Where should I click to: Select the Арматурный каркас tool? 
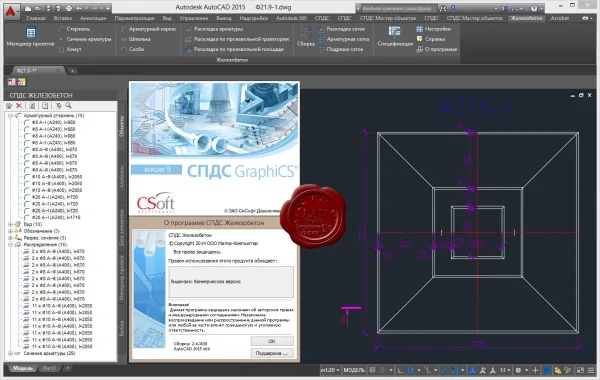click(148, 29)
